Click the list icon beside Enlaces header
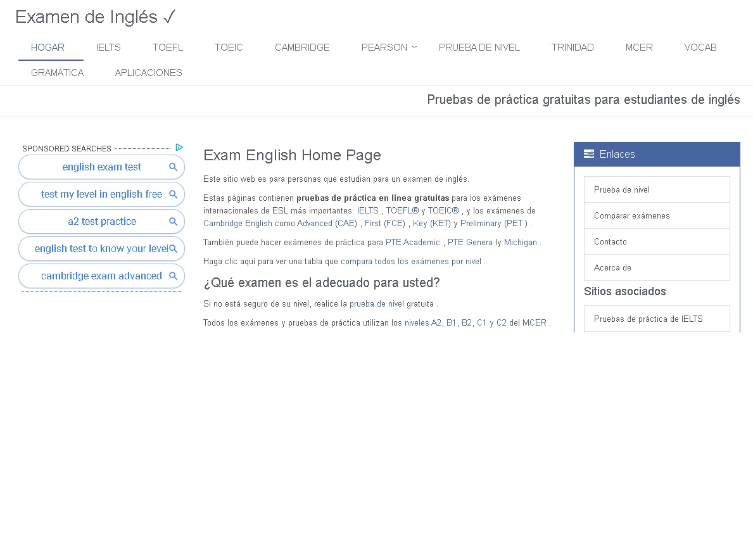753x560 pixels. [589, 154]
